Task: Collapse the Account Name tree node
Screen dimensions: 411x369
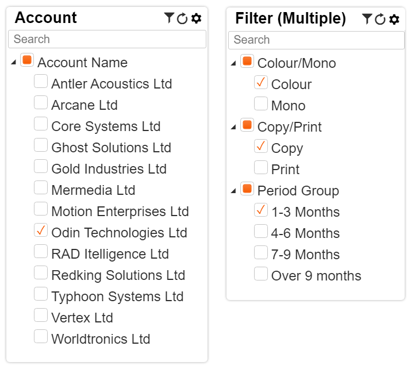Action: click(14, 62)
